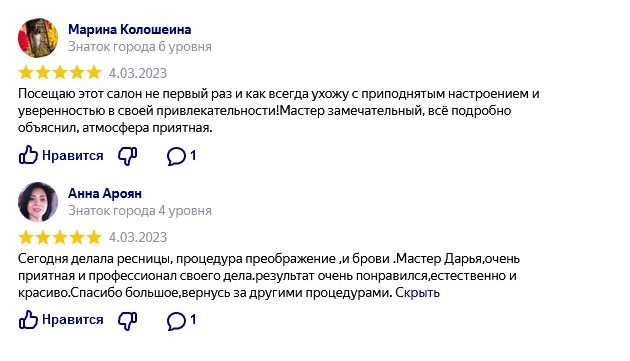Viewport: 630px width, 361px height.
Task: Click Нравится label under Марина's review
Action: click(73, 156)
